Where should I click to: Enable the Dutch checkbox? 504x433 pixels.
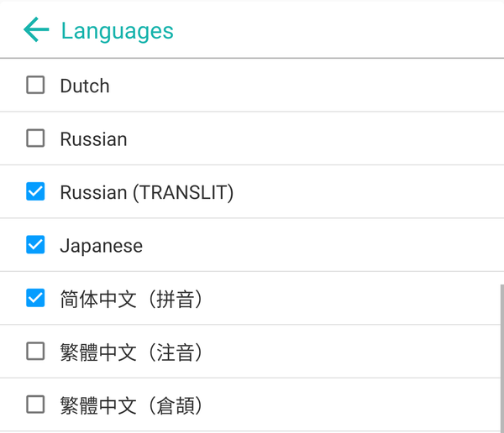click(35, 85)
